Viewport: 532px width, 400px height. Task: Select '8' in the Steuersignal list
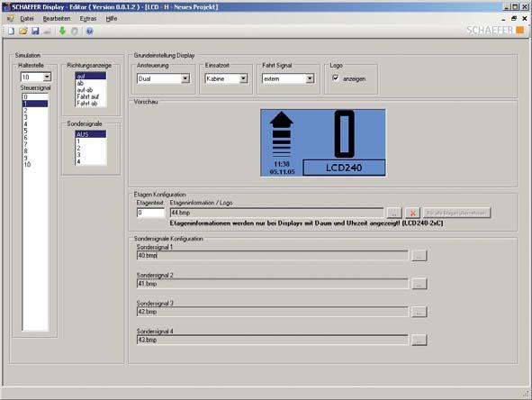point(35,151)
